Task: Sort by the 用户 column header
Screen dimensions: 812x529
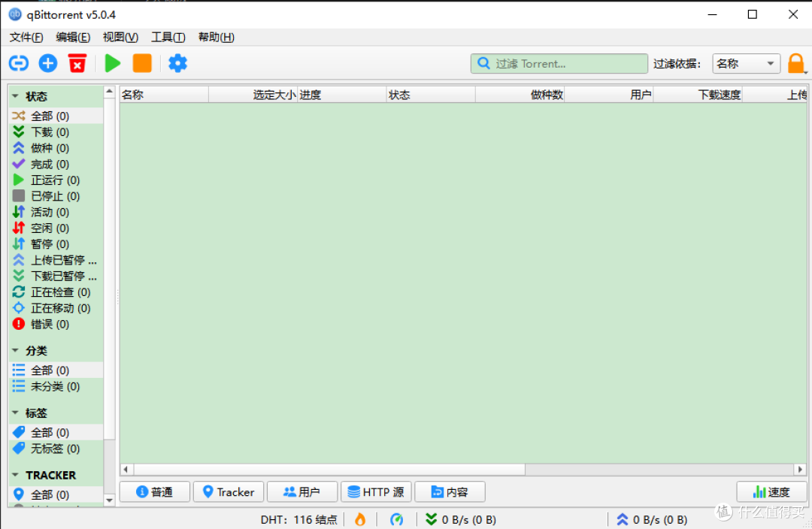Action: pyautogui.click(x=609, y=95)
